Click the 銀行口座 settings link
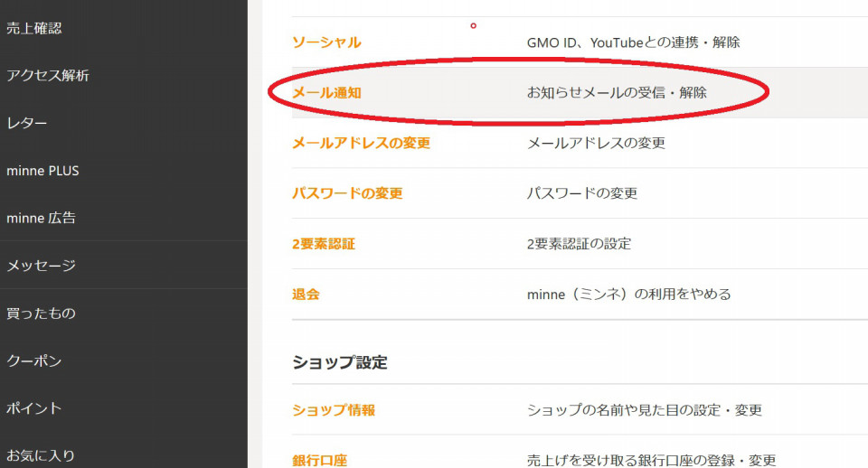 [x=319, y=460]
